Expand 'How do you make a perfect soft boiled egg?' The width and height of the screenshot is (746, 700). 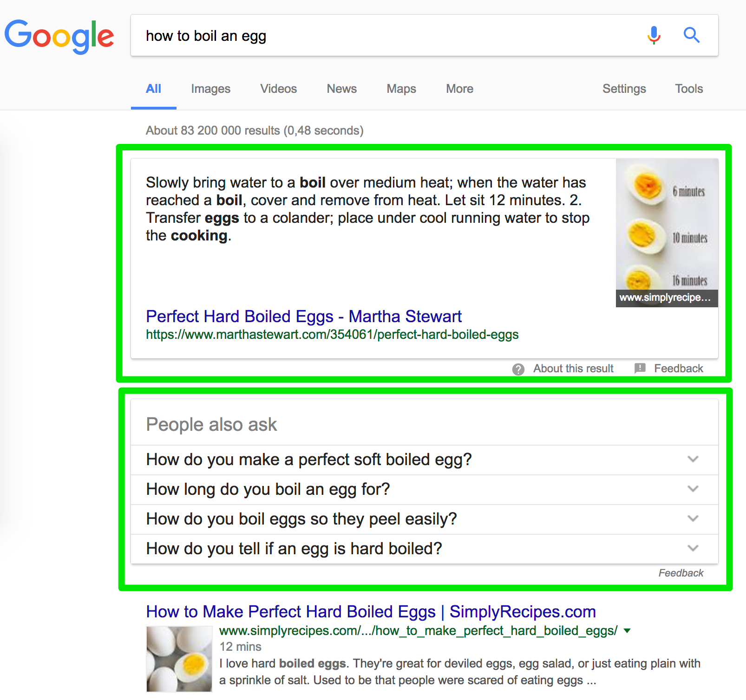click(x=425, y=460)
